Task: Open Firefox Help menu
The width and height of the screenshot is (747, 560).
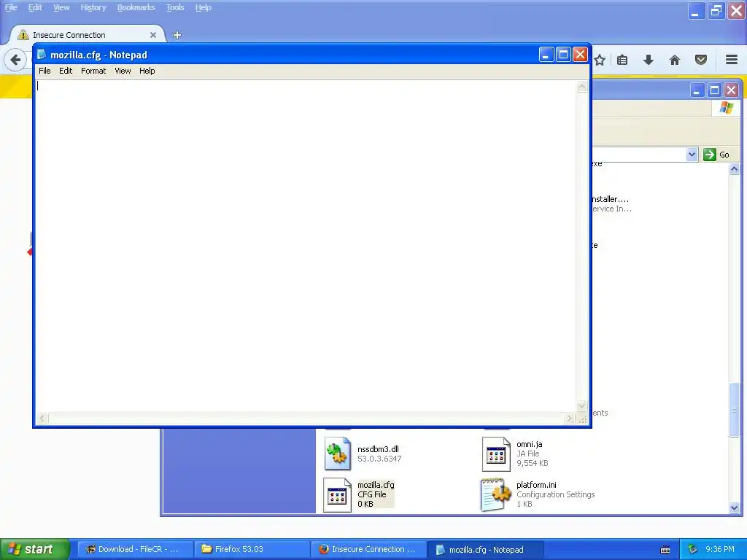Action: point(204,7)
